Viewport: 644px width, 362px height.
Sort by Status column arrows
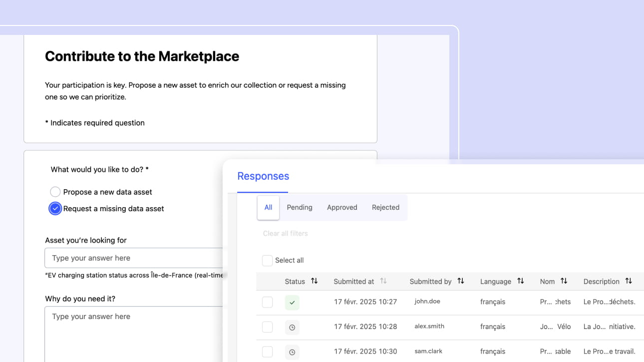314,281
